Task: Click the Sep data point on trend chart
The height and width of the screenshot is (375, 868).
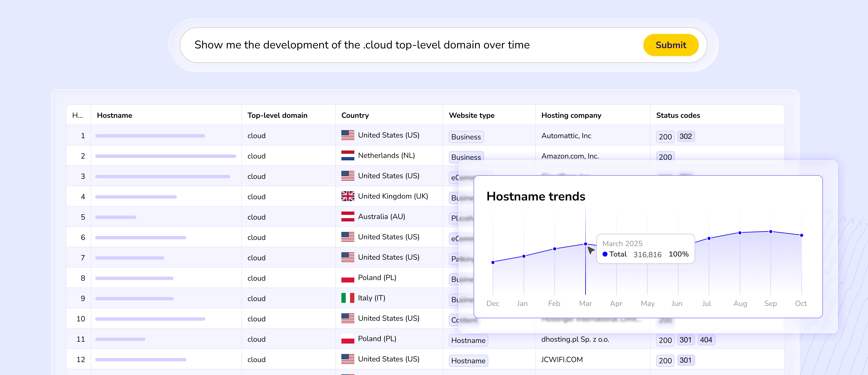Action: pos(771,232)
